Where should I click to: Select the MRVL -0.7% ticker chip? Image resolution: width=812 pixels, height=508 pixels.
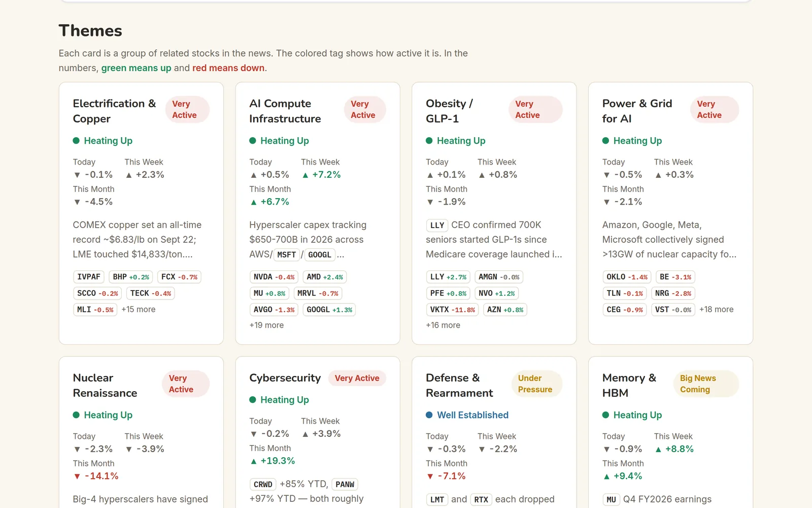point(318,293)
